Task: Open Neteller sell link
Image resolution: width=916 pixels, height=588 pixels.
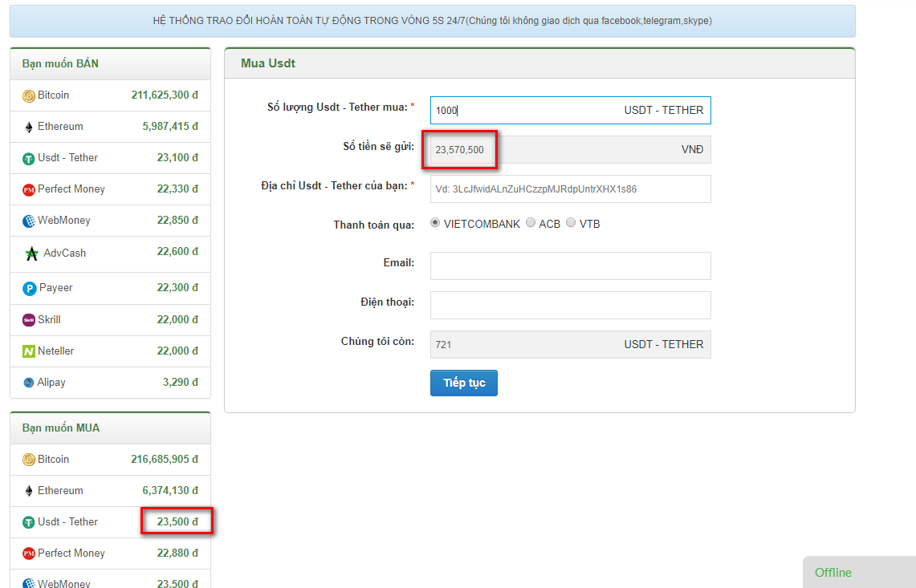Action: [55, 351]
